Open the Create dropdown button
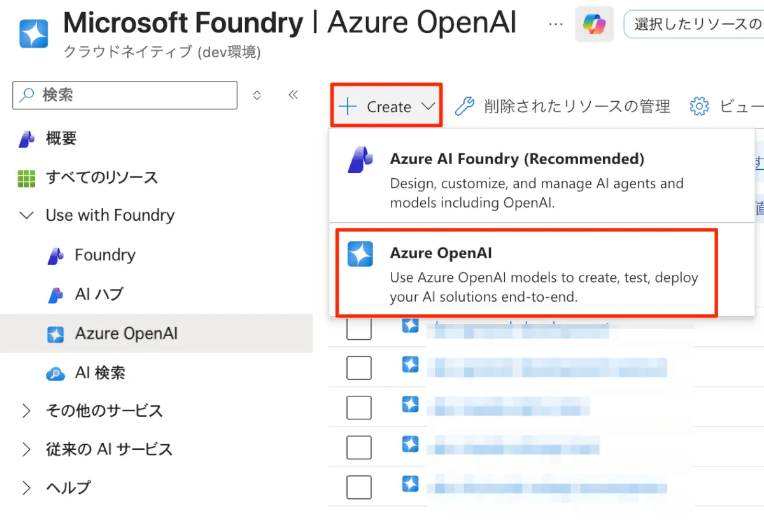The image size is (764, 532). tap(386, 107)
